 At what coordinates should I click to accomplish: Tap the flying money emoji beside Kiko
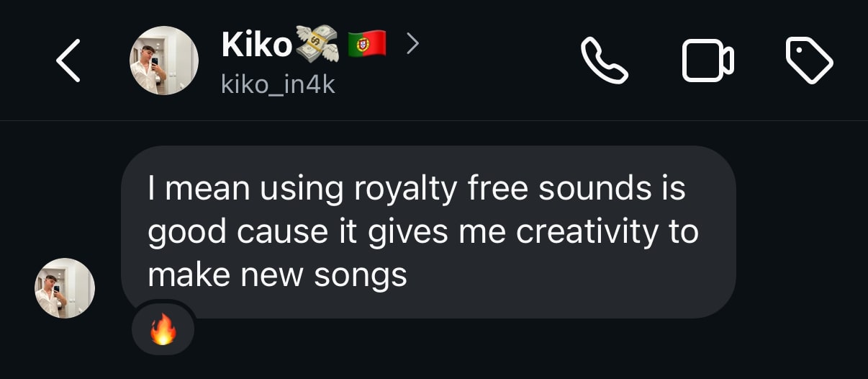point(315,45)
